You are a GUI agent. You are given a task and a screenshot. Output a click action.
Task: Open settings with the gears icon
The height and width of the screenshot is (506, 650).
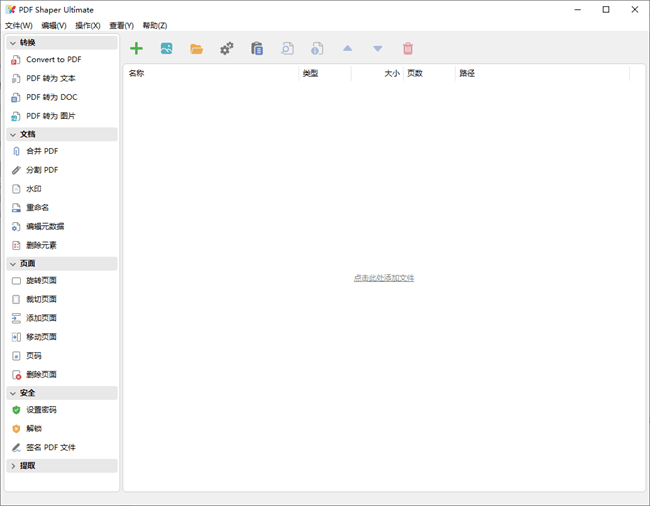click(x=227, y=48)
